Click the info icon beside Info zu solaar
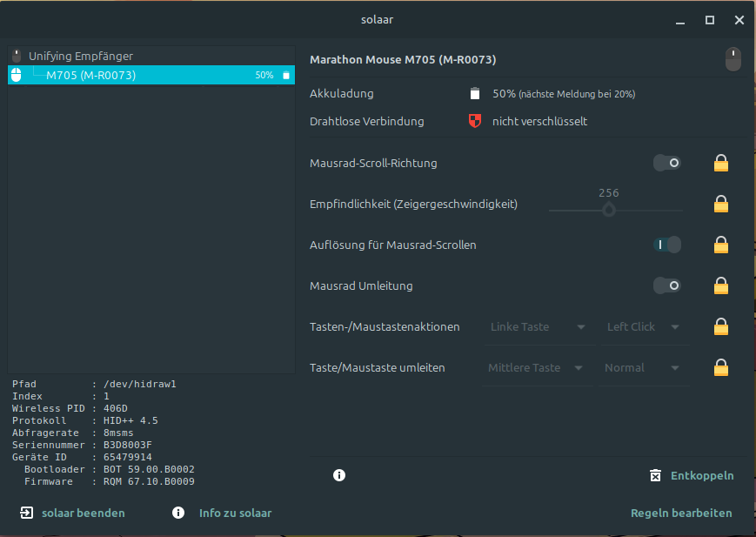 point(178,513)
